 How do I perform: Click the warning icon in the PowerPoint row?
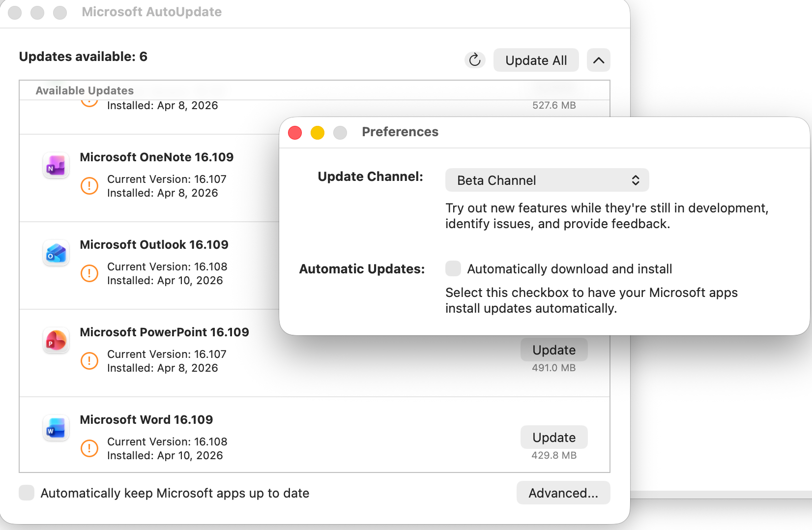click(89, 361)
